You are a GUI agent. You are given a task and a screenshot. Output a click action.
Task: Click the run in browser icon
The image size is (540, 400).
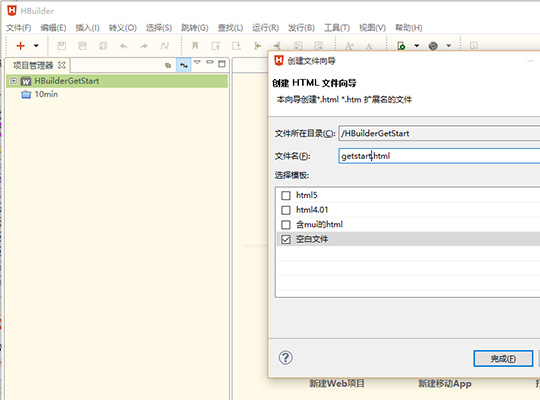(x=401, y=45)
